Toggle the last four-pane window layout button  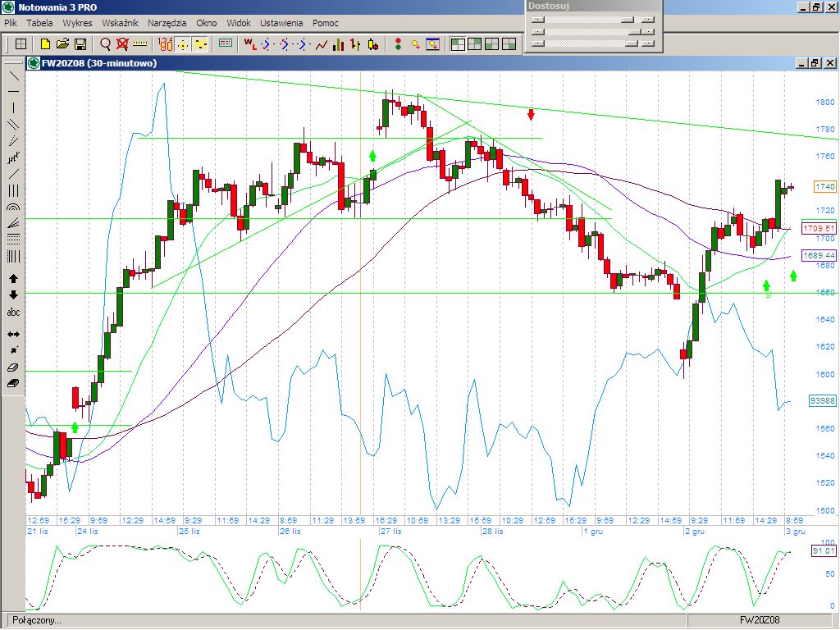click(509, 44)
